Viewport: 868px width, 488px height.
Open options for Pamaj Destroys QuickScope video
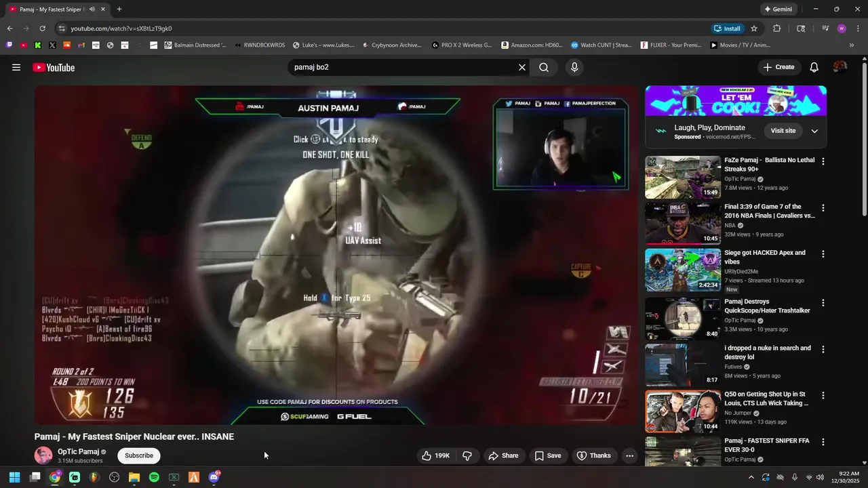point(823,303)
